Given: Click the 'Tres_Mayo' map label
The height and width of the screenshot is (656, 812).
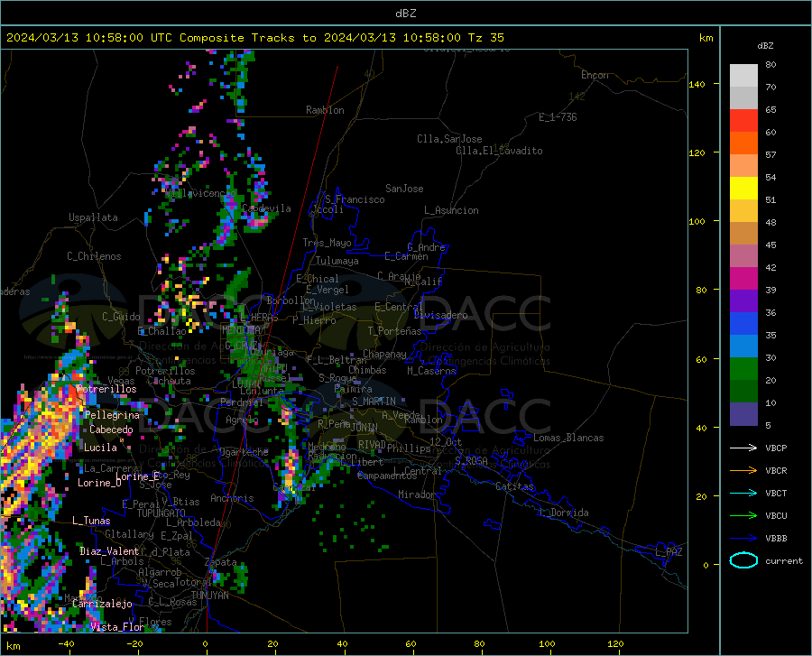Looking at the screenshot, I should pyautogui.click(x=327, y=243).
